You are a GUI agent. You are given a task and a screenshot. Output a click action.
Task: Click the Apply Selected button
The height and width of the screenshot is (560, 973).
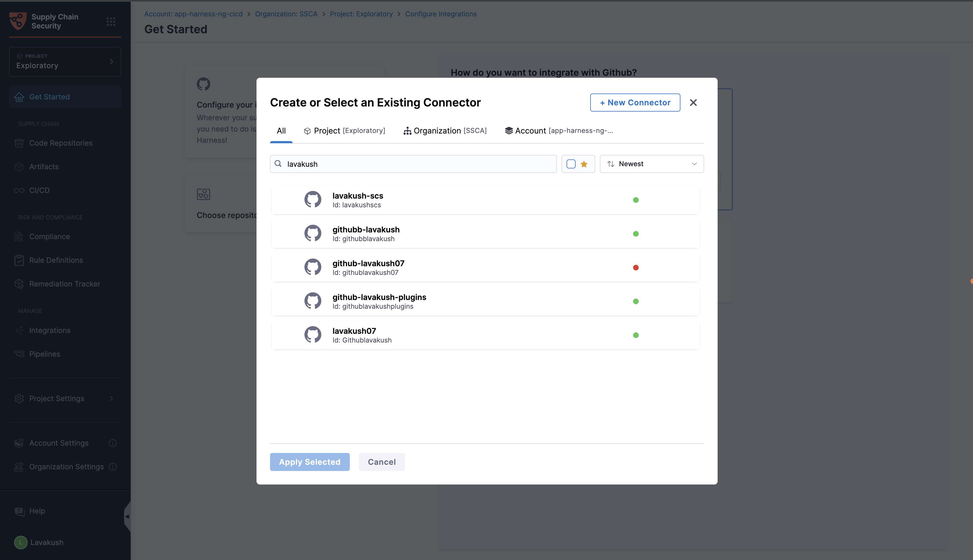tap(310, 462)
